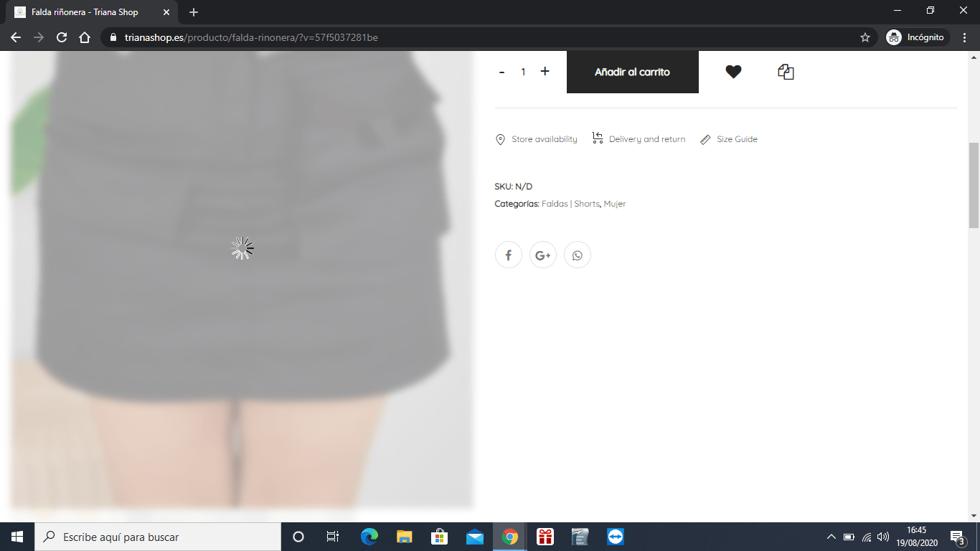Open Wi-Fi network settings icon
Image resolution: width=980 pixels, height=551 pixels.
867,537
